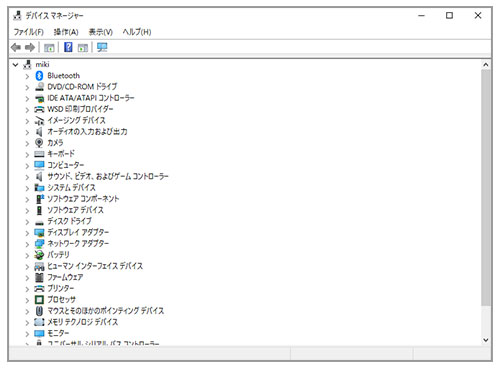
Task: Select the ディスク ドライブ label
Action: click(69, 221)
